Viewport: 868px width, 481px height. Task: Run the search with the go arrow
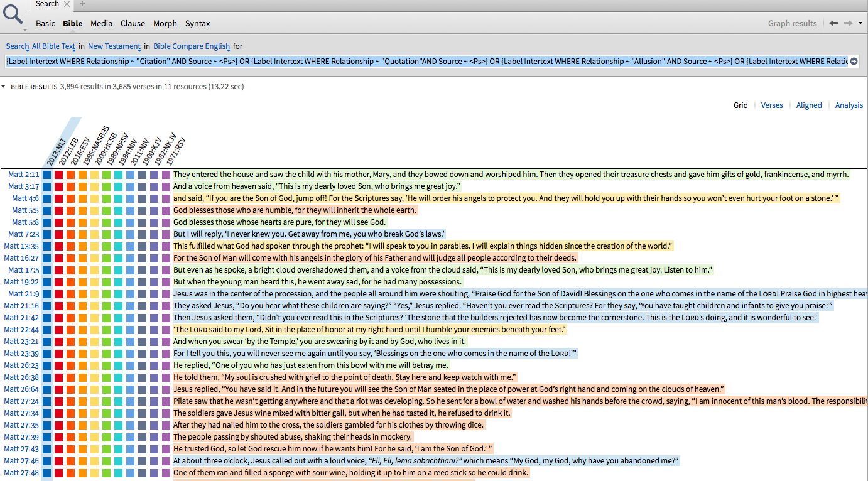[x=854, y=62]
